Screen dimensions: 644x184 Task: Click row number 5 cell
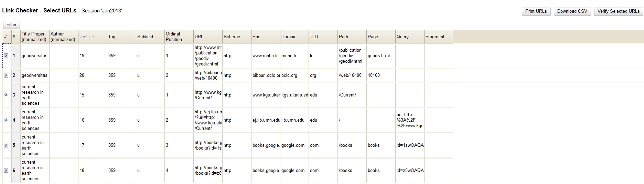tap(16, 145)
